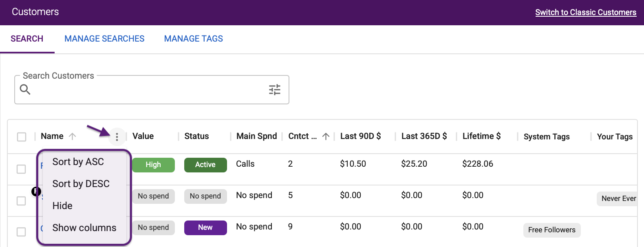Check the row with $228.06 lifetime

tap(21, 169)
